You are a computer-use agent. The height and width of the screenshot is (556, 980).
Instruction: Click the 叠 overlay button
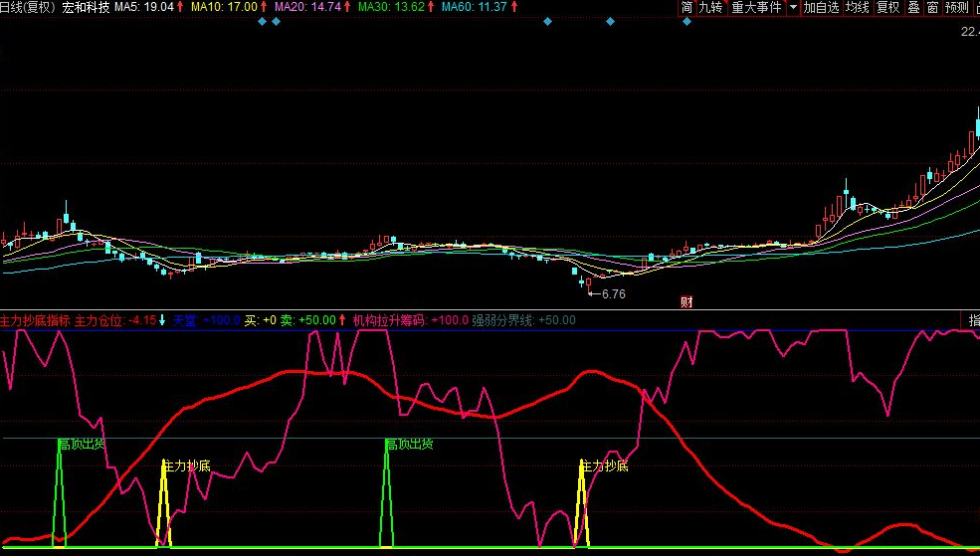click(913, 8)
